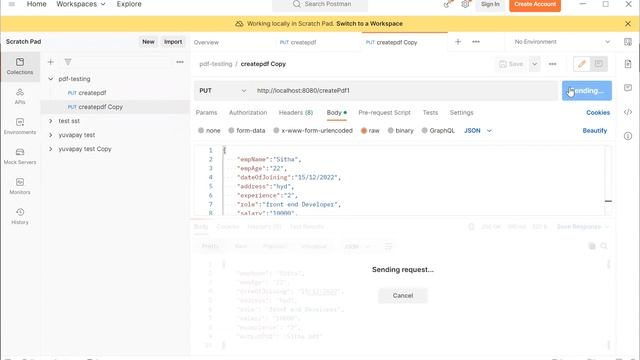
Task: Click the Beautify link
Action: [595, 131]
